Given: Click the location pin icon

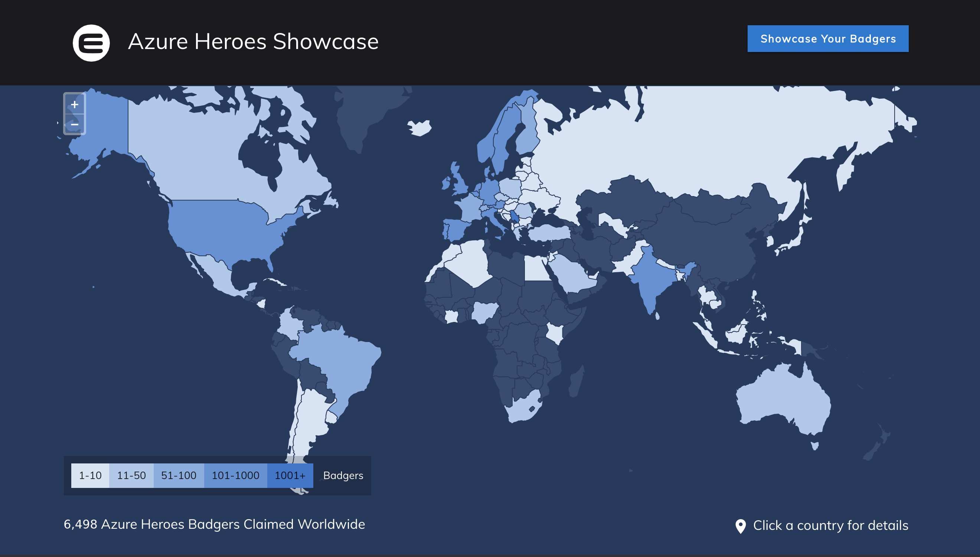Looking at the screenshot, I should [x=740, y=526].
